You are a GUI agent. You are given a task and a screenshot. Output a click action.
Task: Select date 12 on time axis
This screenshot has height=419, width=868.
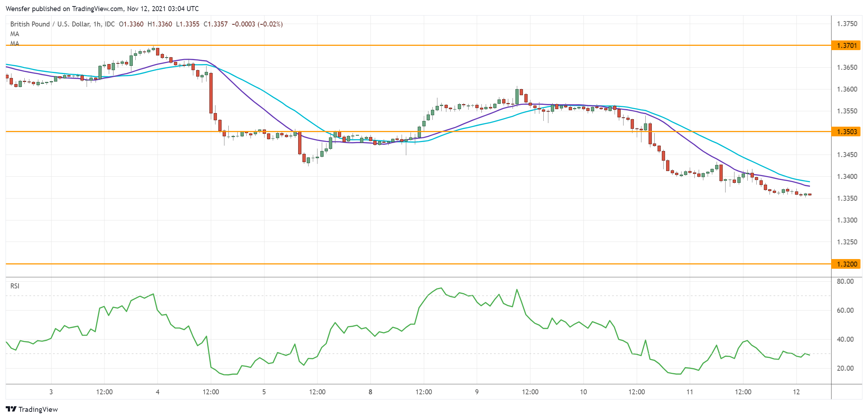[796, 392]
